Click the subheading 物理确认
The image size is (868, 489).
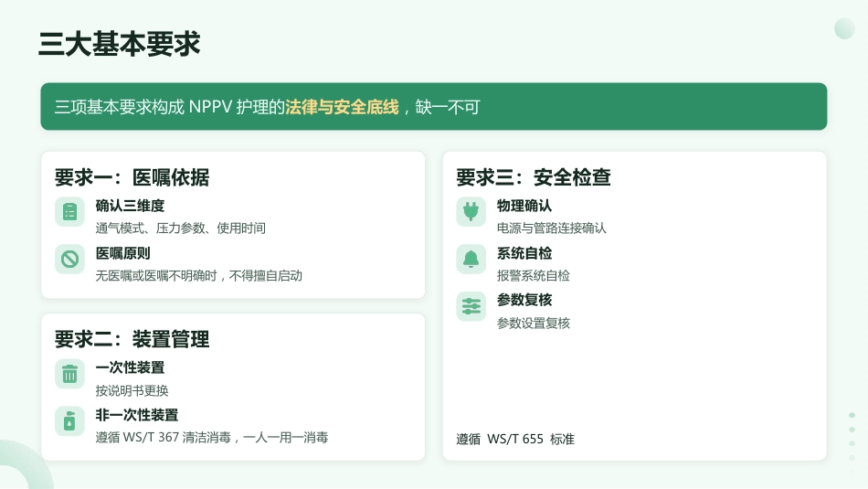(524, 206)
